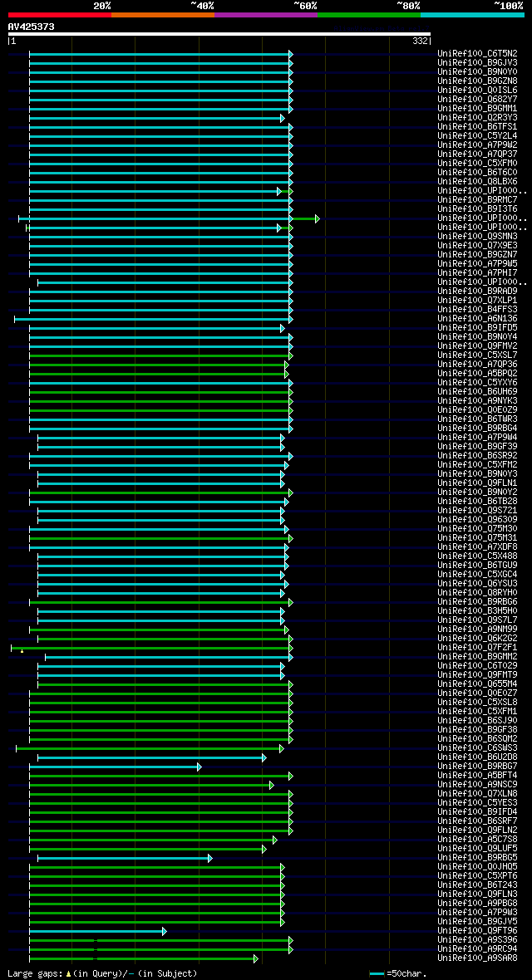Open the UniRef100_A7QP37 entry

click(x=477, y=154)
